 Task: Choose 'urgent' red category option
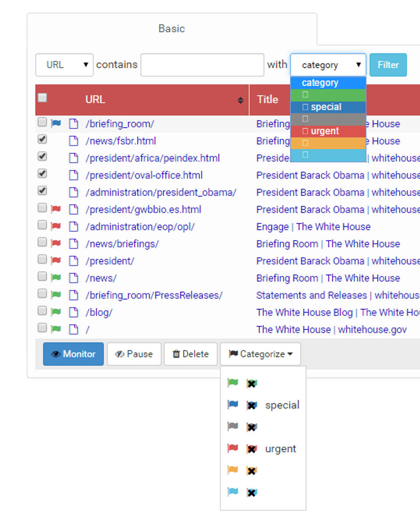click(x=328, y=131)
